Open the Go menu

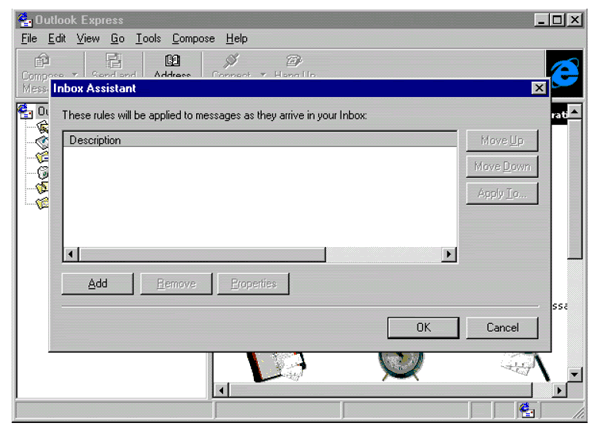(117, 38)
